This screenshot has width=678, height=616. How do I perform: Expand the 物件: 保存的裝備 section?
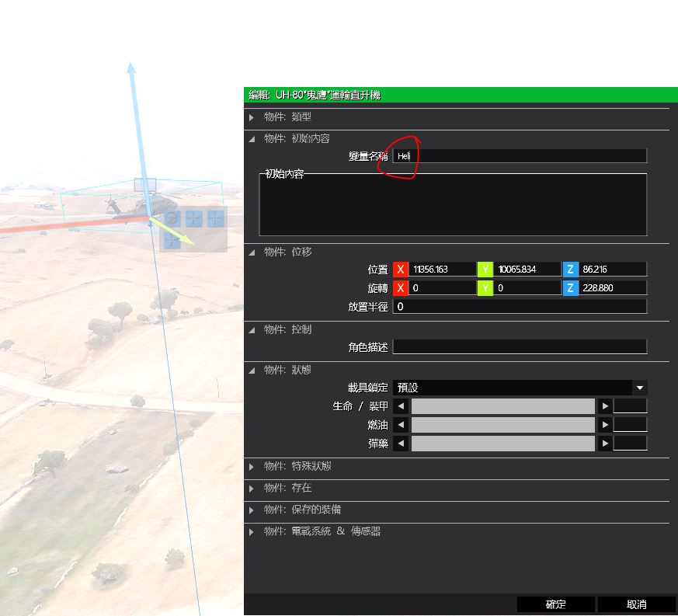pyautogui.click(x=251, y=510)
